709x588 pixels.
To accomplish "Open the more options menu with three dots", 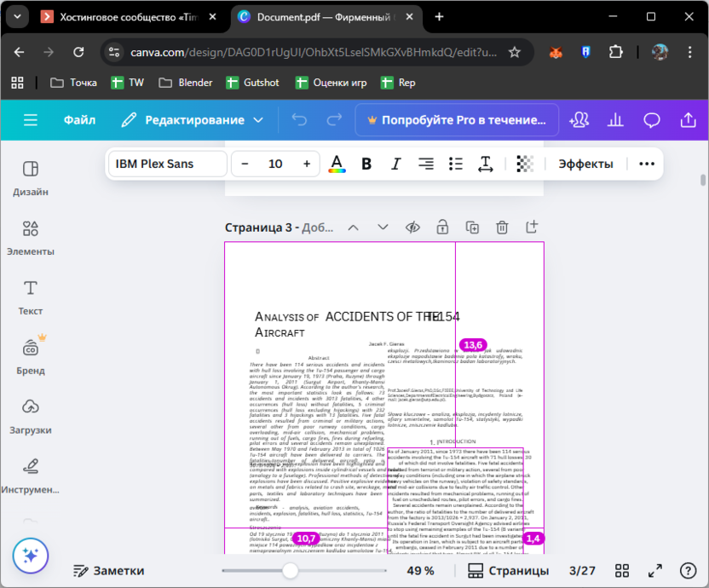I will [x=646, y=164].
